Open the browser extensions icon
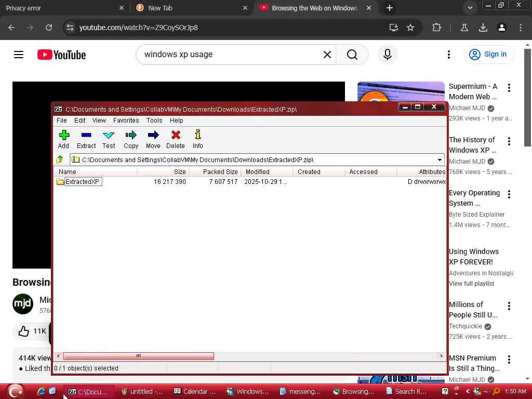The image size is (532, 399). coord(436,28)
